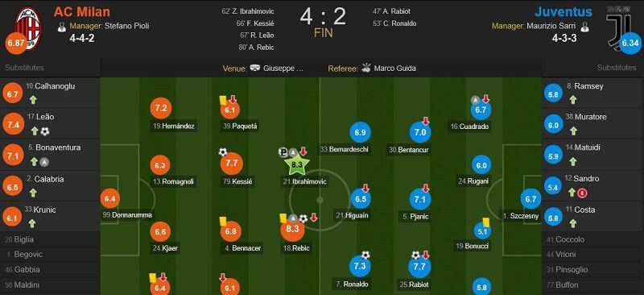The image size is (644, 295).
Task: Click the goal ball icon above Kessié
Action: pos(223,152)
